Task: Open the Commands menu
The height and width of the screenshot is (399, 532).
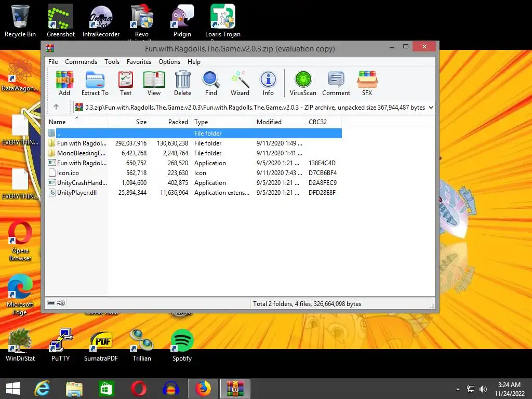Action: 81,62
